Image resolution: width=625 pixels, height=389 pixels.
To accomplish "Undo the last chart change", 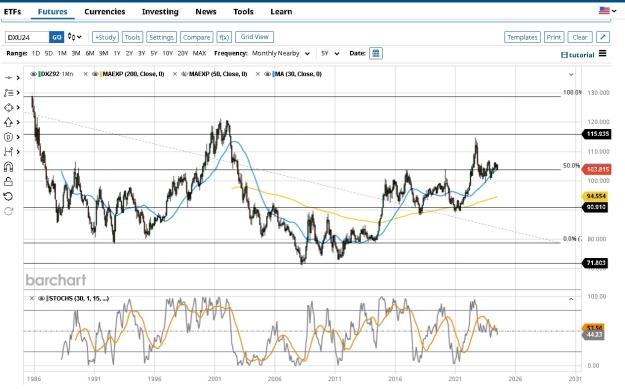I will pyautogui.click(x=8, y=196).
